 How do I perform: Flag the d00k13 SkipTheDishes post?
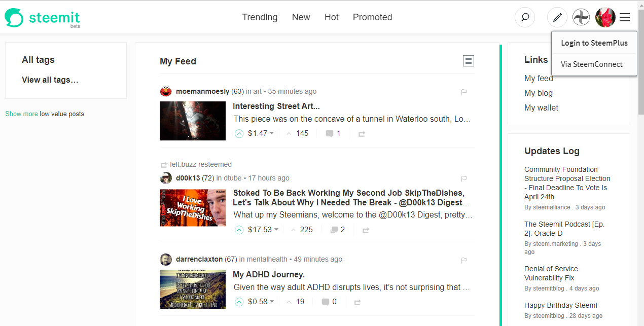click(x=463, y=179)
